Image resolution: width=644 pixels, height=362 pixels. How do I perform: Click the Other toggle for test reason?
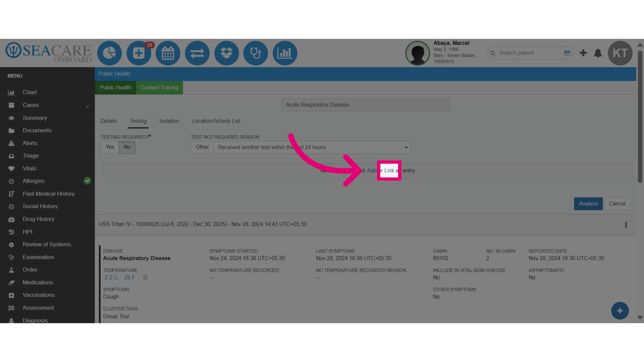[x=202, y=147]
